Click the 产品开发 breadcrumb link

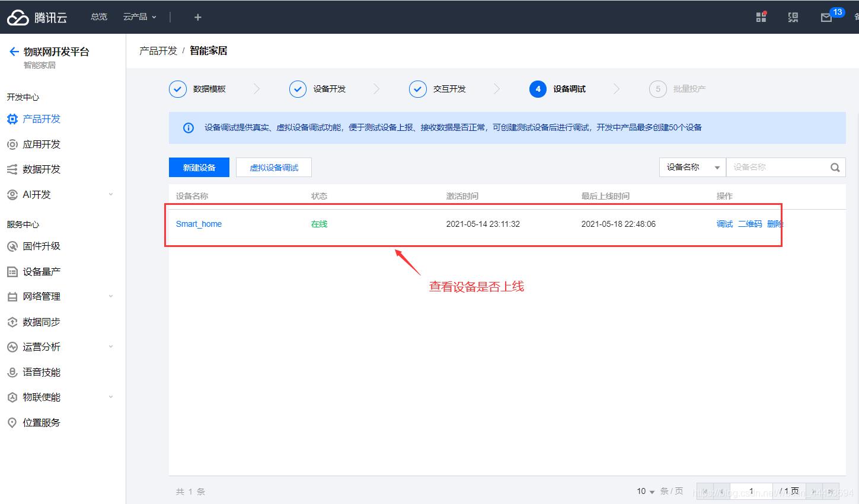[158, 51]
